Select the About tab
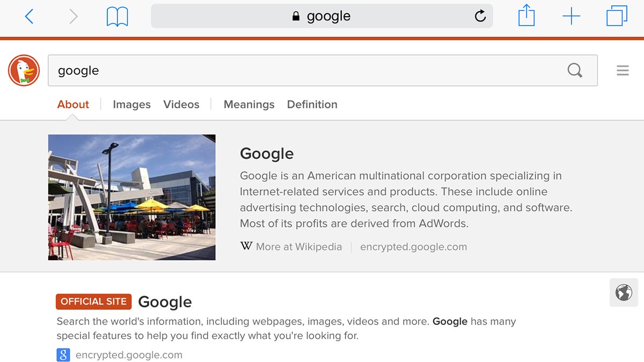The image size is (644, 362). click(x=73, y=105)
